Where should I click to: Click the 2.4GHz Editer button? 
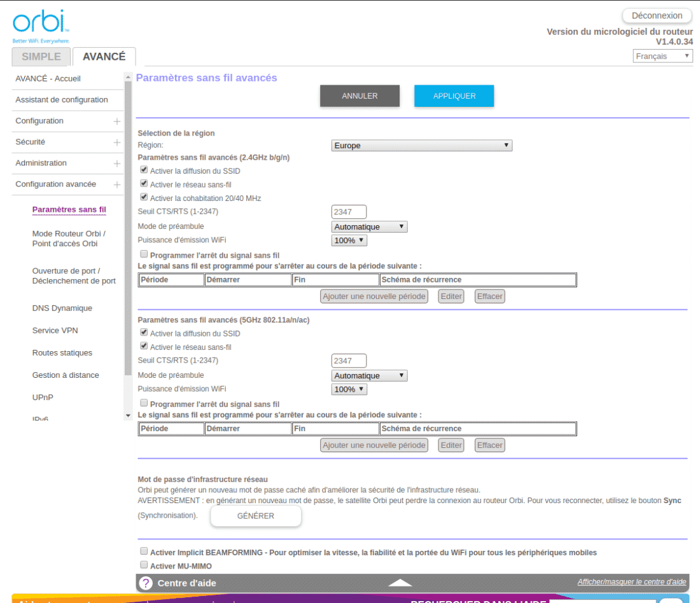451,296
